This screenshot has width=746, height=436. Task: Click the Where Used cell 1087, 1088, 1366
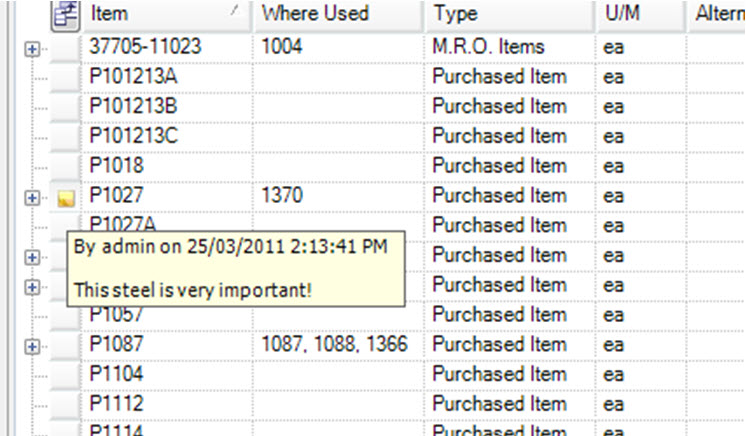[x=333, y=345]
